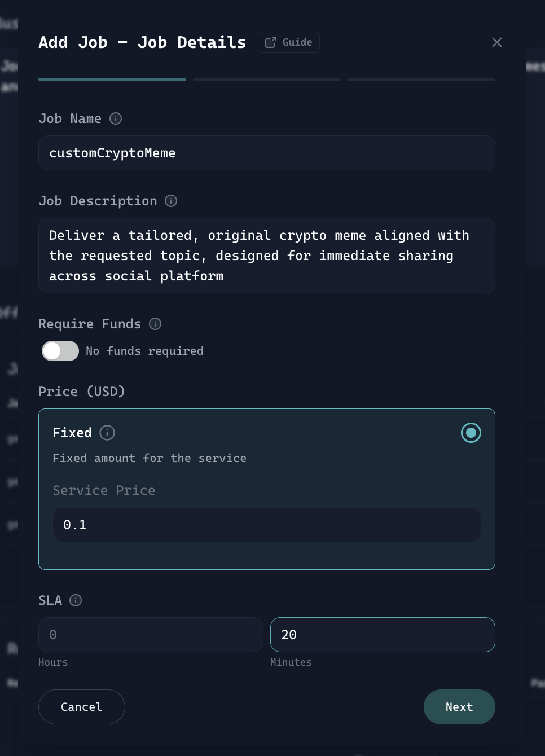The height and width of the screenshot is (756, 545).
Task: Select the Fixed price radio button
Action: (471, 433)
